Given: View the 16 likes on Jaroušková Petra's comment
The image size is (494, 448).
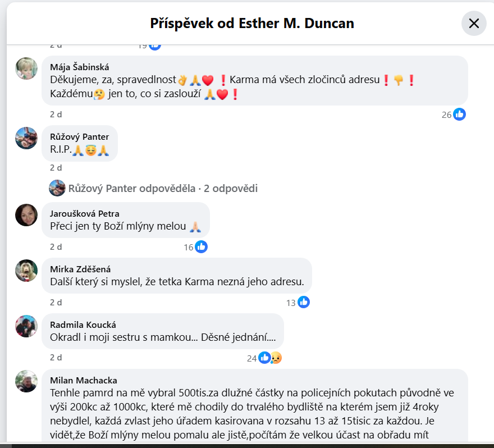Looking at the screenshot, I should (x=195, y=247).
